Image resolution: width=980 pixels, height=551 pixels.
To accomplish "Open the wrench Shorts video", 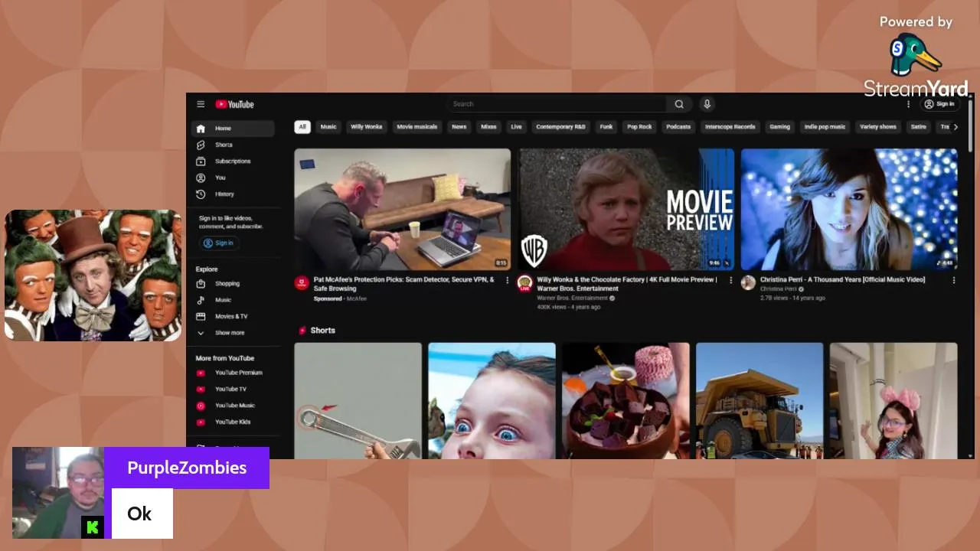I will pyautogui.click(x=358, y=401).
